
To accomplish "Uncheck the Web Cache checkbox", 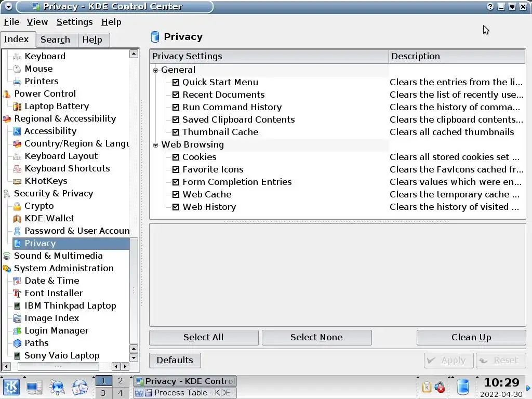I will click(x=176, y=195).
